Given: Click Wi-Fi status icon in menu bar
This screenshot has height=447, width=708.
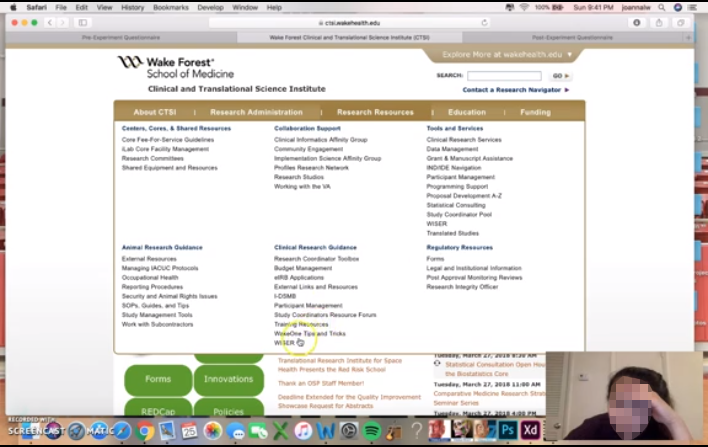Looking at the screenshot, I should pyautogui.click(x=524, y=7).
